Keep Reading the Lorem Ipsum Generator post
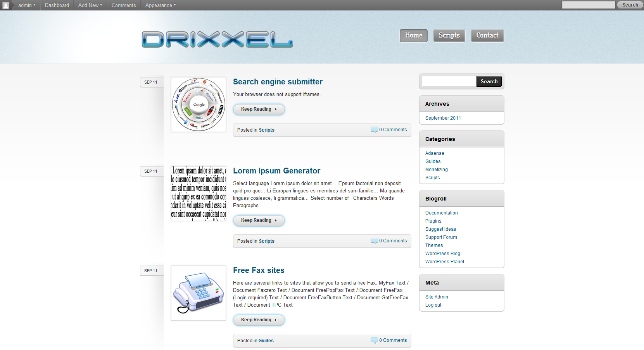The height and width of the screenshot is (350, 644). pos(259,220)
